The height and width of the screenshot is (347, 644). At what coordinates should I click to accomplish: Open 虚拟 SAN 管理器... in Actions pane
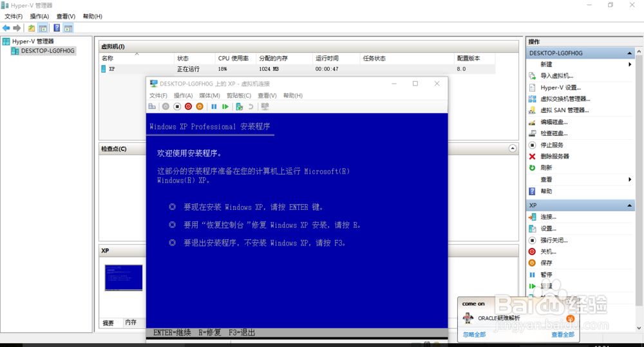pos(564,110)
